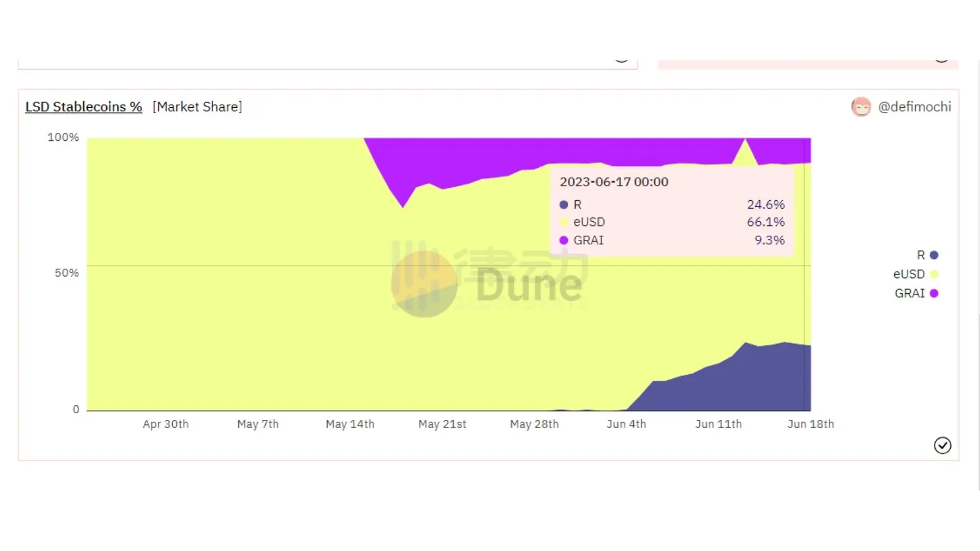
Task: Click the purple dot beside GRAI in tooltip
Action: [x=563, y=241]
